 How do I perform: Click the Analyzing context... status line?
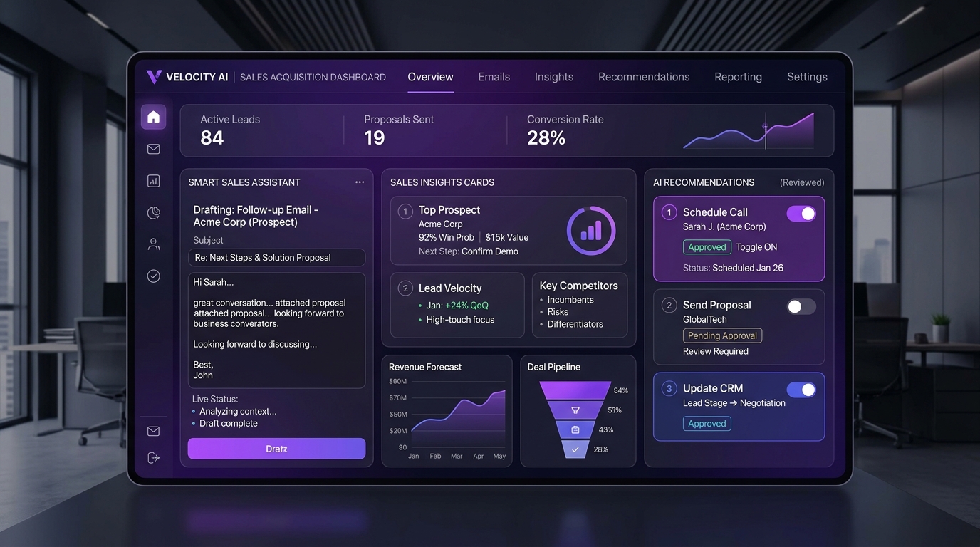point(238,411)
